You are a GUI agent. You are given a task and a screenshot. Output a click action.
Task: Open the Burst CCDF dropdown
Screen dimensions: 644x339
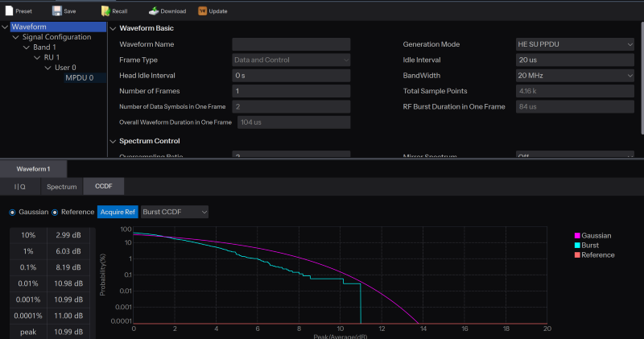(175, 212)
